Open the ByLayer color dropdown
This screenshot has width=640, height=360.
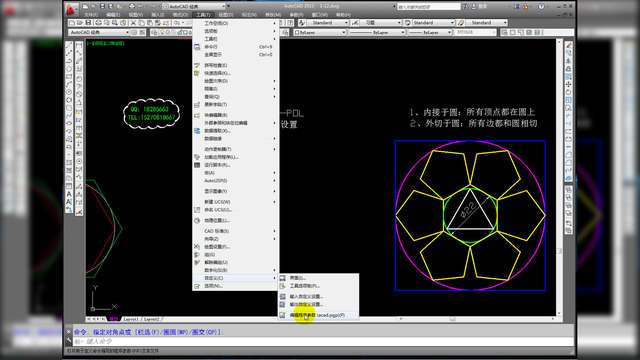click(x=320, y=32)
